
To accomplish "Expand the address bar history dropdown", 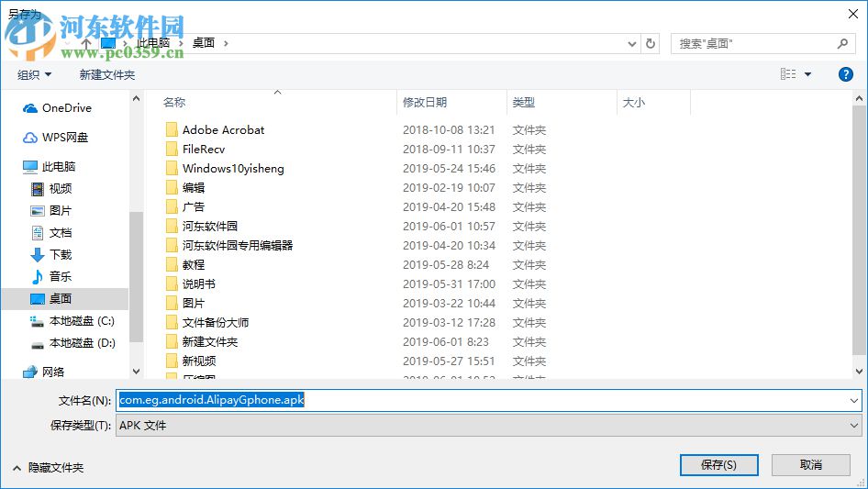I will pyautogui.click(x=631, y=44).
